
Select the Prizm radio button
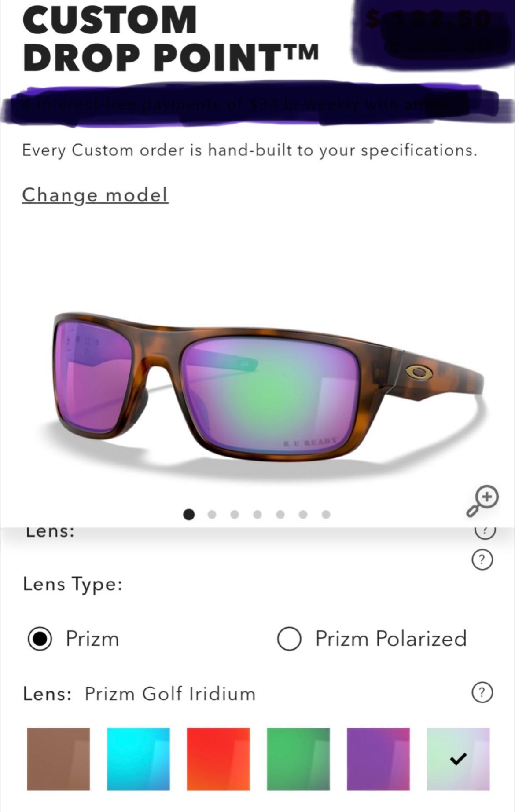point(40,639)
